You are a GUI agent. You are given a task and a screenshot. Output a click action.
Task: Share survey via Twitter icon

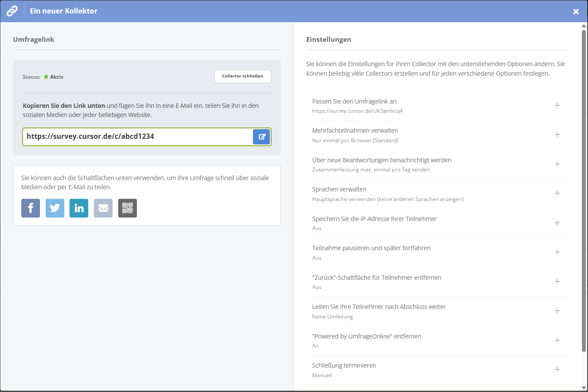tap(55, 208)
